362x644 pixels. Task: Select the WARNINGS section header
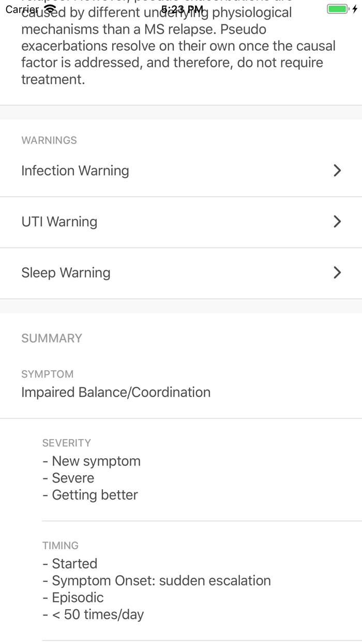pos(49,140)
